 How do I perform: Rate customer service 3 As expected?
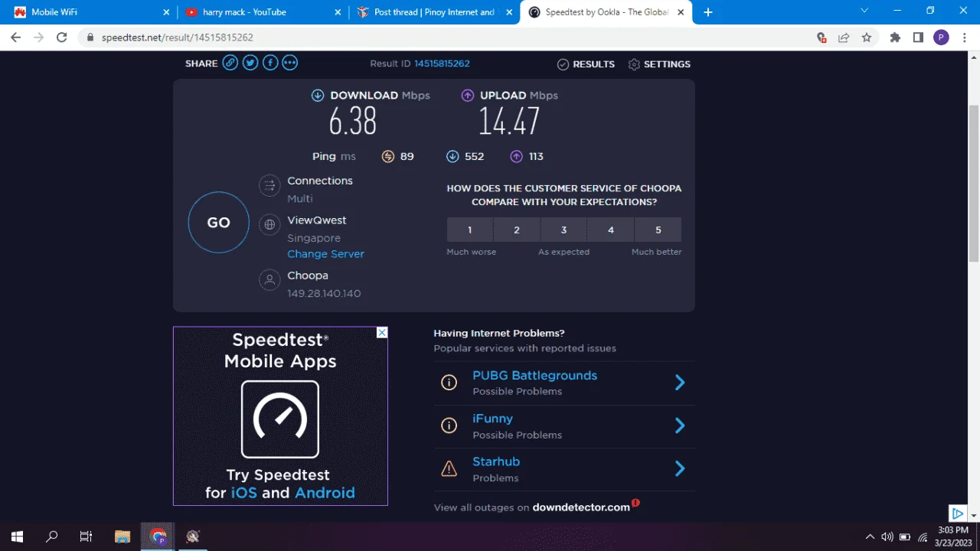(x=563, y=230)
